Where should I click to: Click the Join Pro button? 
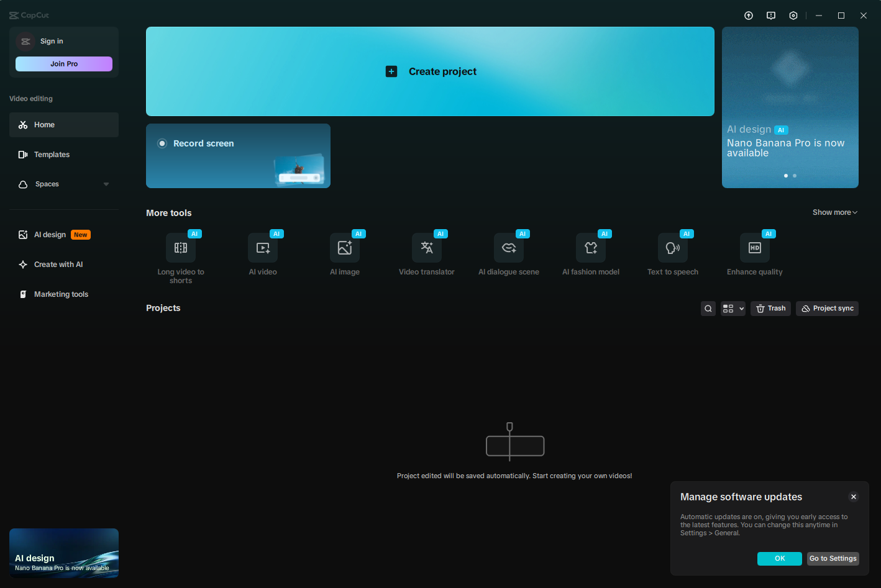64,64
